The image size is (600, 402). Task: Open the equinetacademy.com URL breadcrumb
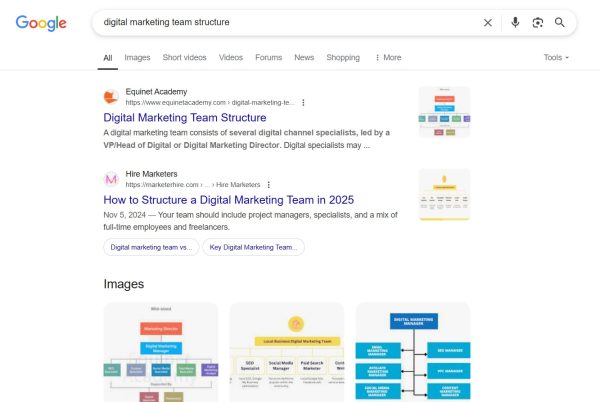pos(210,103)
